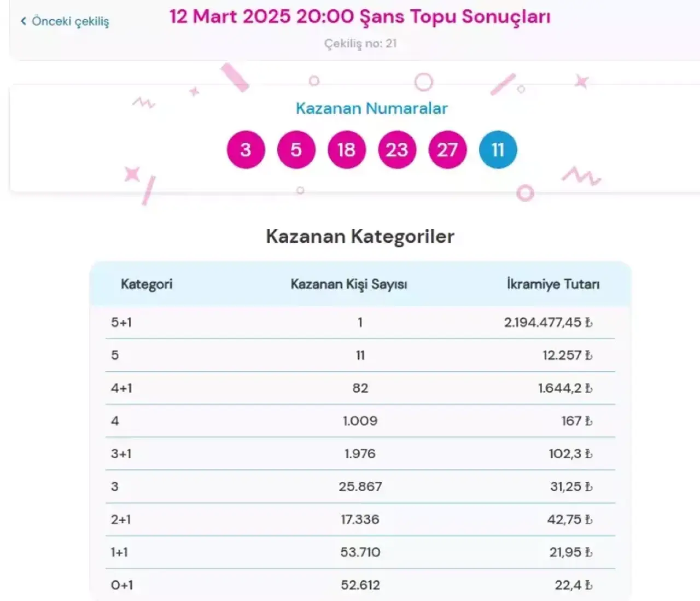The image size is (700, 601).
Task: Select the pink ball numbered 23
Action: click(397, 150)
